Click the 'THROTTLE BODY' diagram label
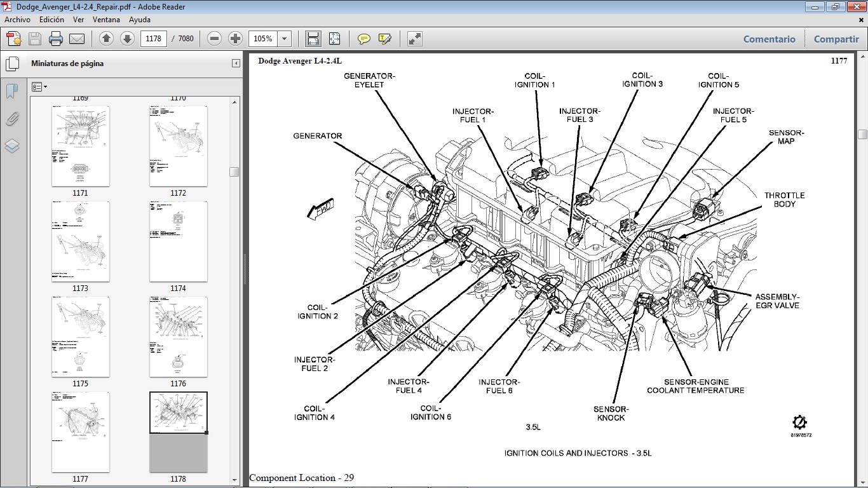The width and height of the screenshot is (868, 488). point(784,200)
